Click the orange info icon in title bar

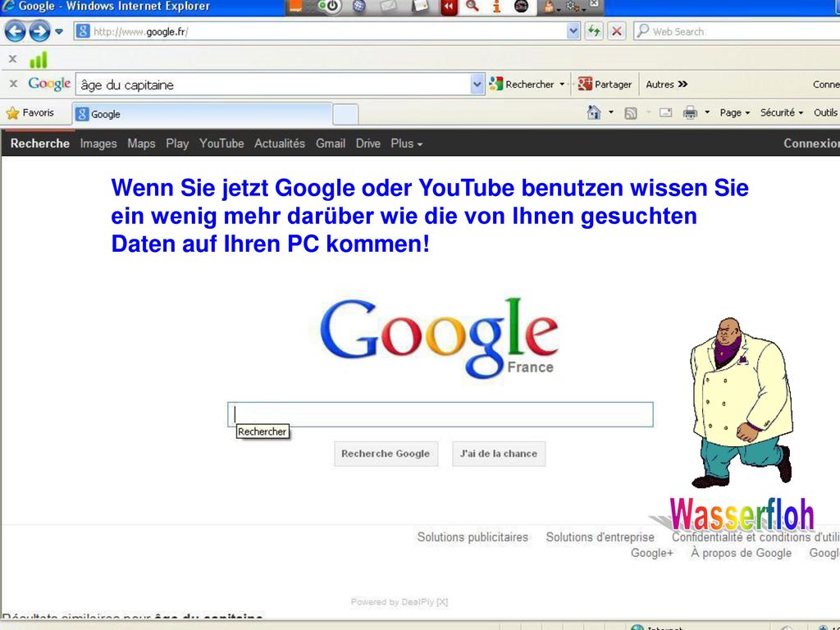496,6
